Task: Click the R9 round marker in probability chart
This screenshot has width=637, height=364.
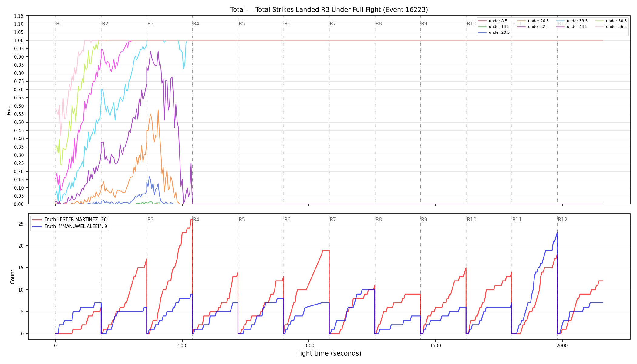Action: point(424,24)
